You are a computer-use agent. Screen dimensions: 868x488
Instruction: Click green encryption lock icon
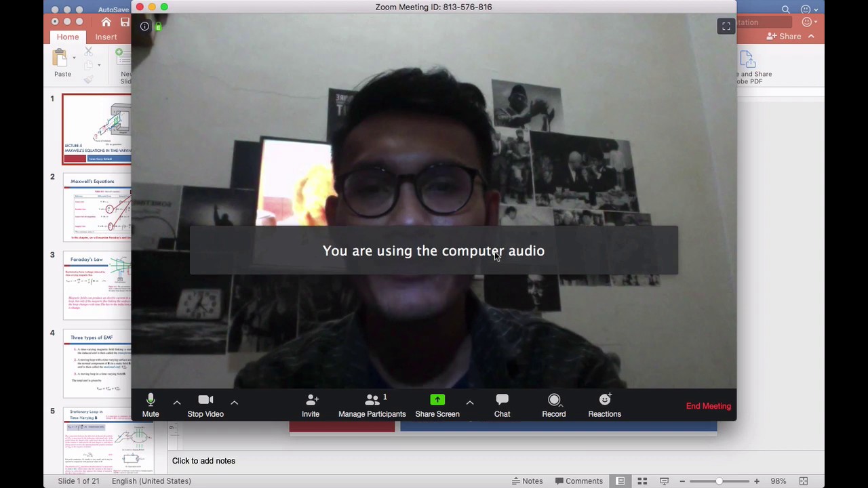(x=158, y=26)
